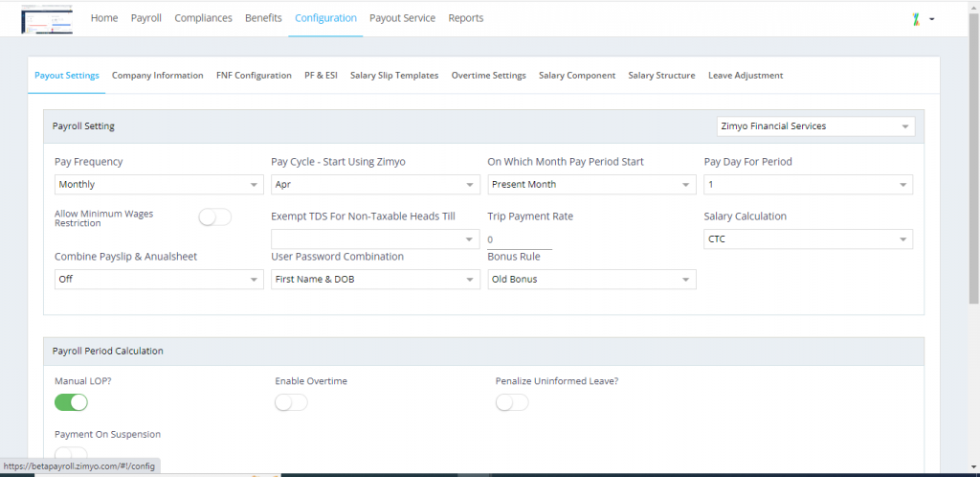Toggle Payment On Suspension switch

tap(71, 454)
